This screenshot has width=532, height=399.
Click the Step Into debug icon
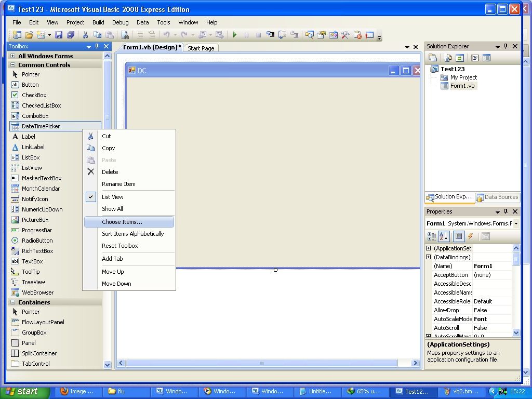tap(270, 35)
